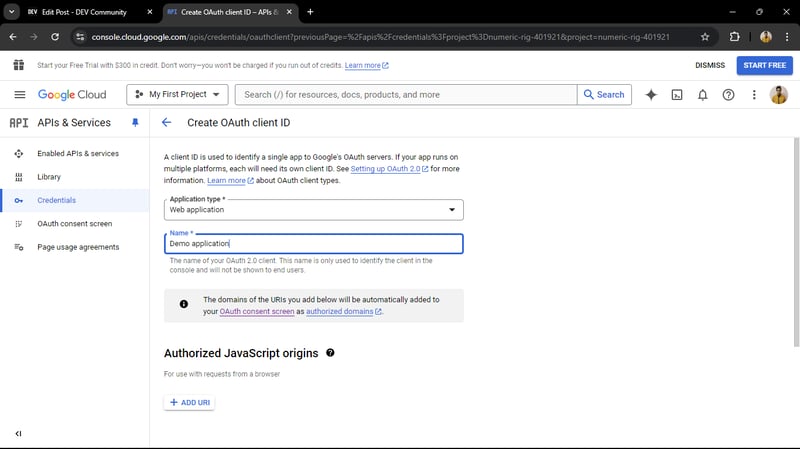
Task: Open the Setting up OAuth 2.0 link
Action: click(389, 169)
